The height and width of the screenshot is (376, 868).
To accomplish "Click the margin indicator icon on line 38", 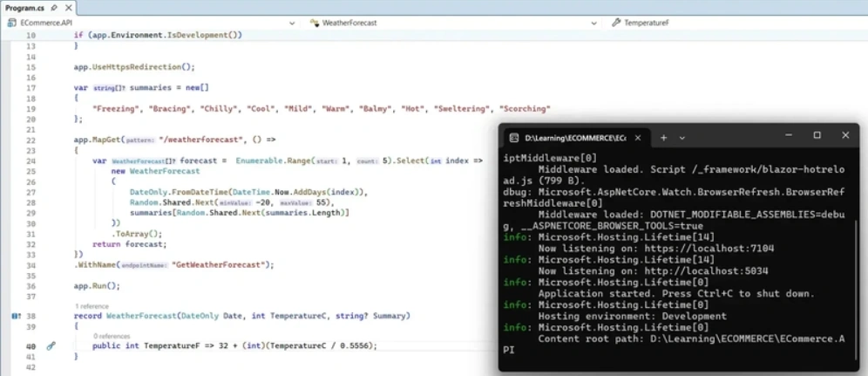I will 16,316.
